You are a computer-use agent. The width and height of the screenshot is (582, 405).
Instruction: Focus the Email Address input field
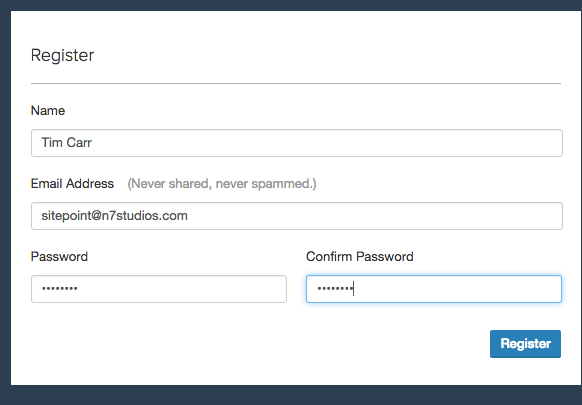(x=297, y=216)
